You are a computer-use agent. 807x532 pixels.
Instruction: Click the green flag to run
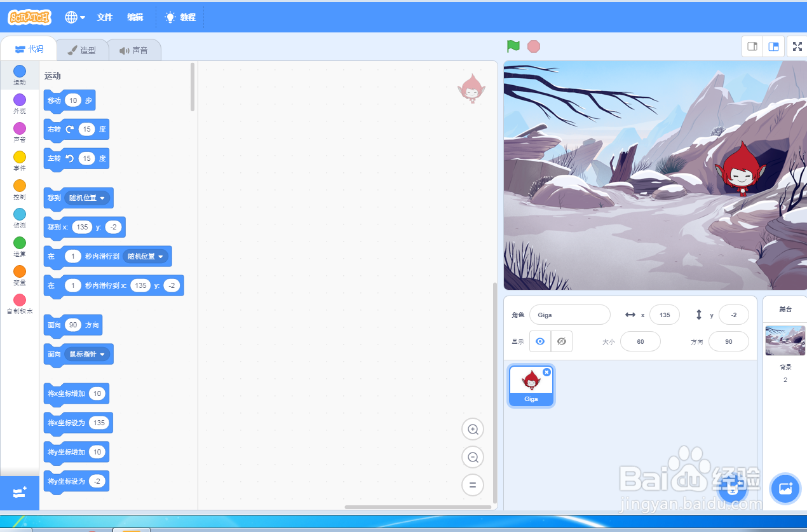click(x=513, y=46)
